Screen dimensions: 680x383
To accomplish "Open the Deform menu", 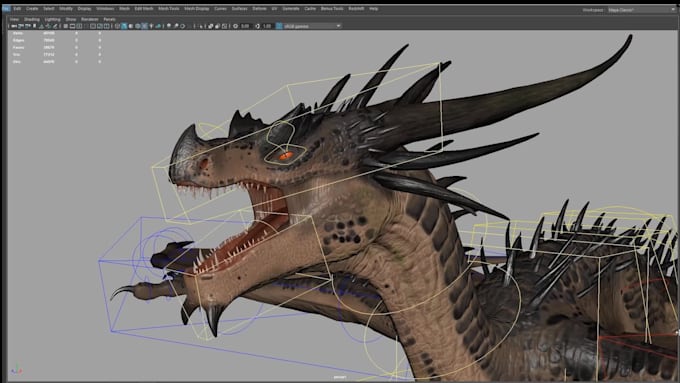I will pyautogui.click(x=259, y=9).
